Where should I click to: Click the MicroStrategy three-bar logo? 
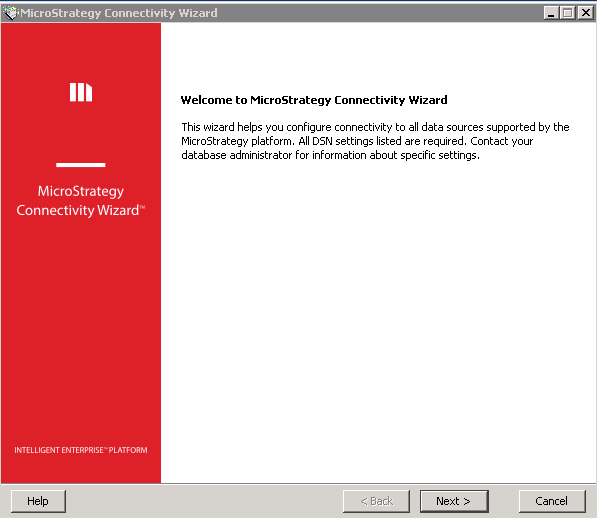[x=81, y=92]
